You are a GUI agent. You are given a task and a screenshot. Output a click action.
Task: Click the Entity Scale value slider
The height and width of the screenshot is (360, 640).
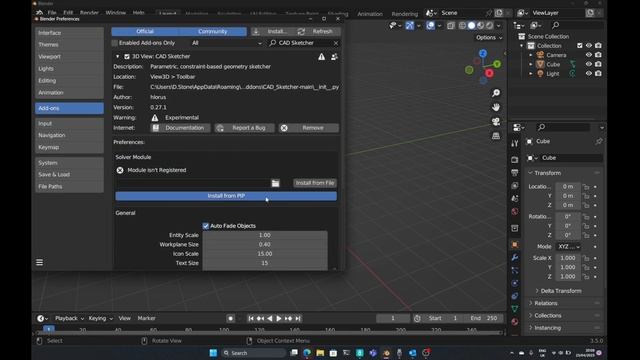coord(265,235)
